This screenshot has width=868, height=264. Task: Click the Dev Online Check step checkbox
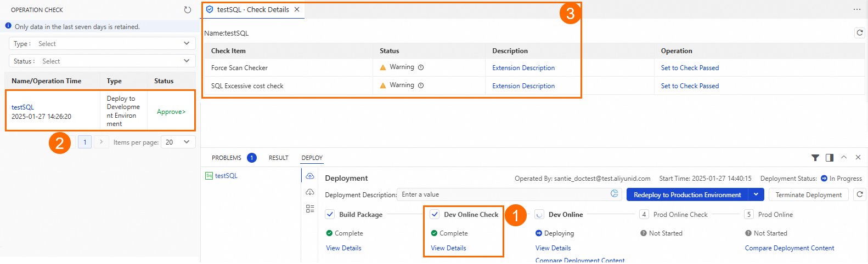point(435,215)
